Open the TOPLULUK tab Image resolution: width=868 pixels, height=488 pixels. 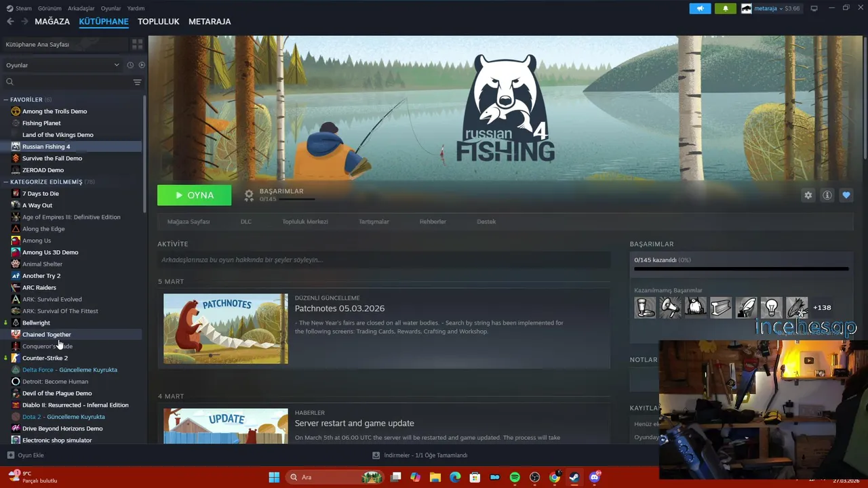[159, 22]
